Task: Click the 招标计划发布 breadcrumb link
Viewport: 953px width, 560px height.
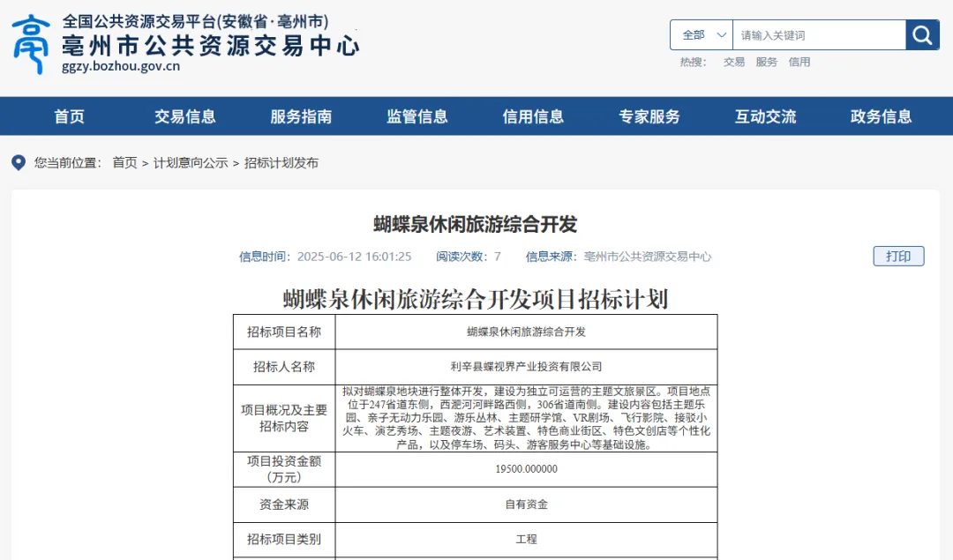Action: click(281, 163)
